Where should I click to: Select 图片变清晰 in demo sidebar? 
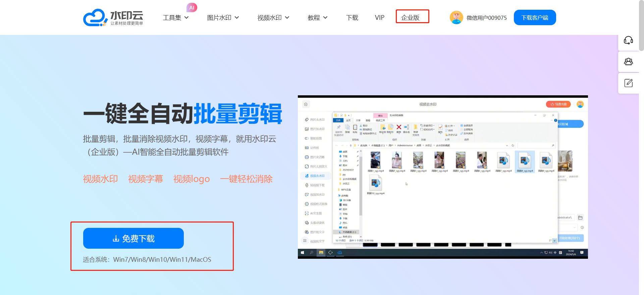pos(315,157)
